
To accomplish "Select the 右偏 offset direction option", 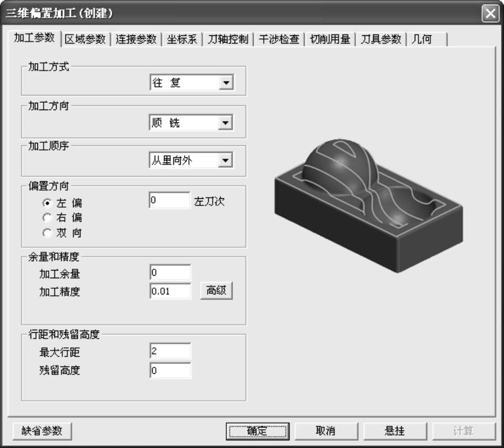I will pyautogui.click(x=47, y=218).
